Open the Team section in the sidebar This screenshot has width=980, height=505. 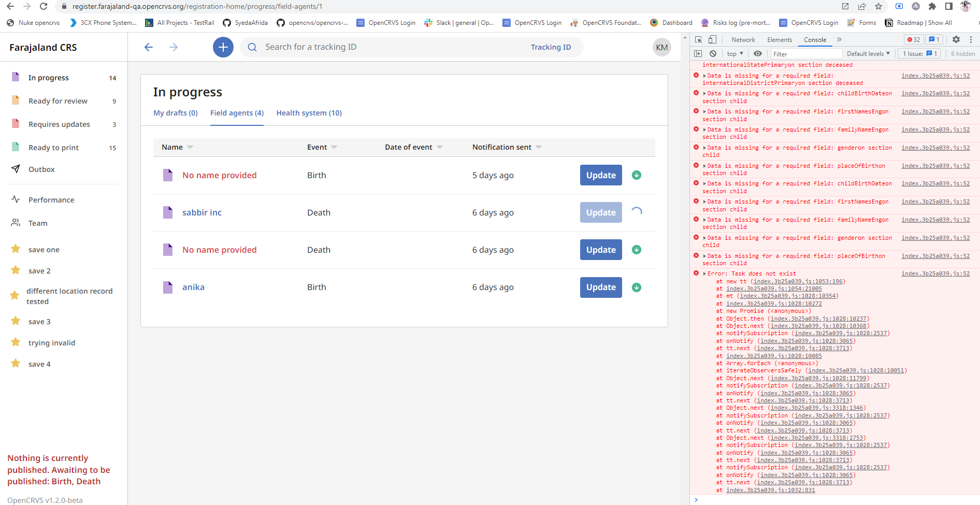pos(37,223)
